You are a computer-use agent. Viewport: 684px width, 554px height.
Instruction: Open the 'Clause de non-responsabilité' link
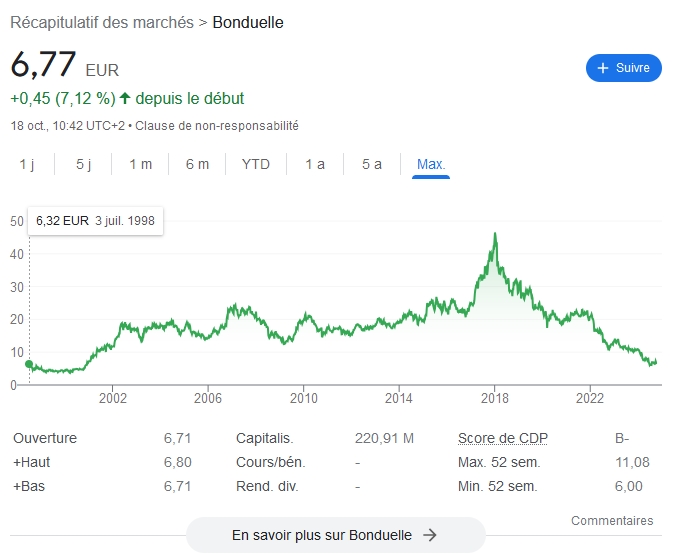[x=217, y=126]
